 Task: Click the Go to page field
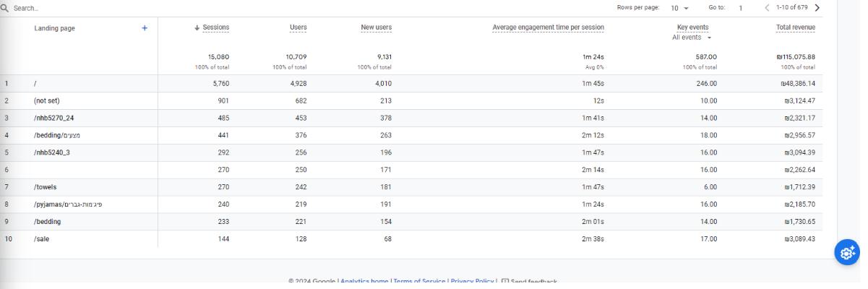741,8
